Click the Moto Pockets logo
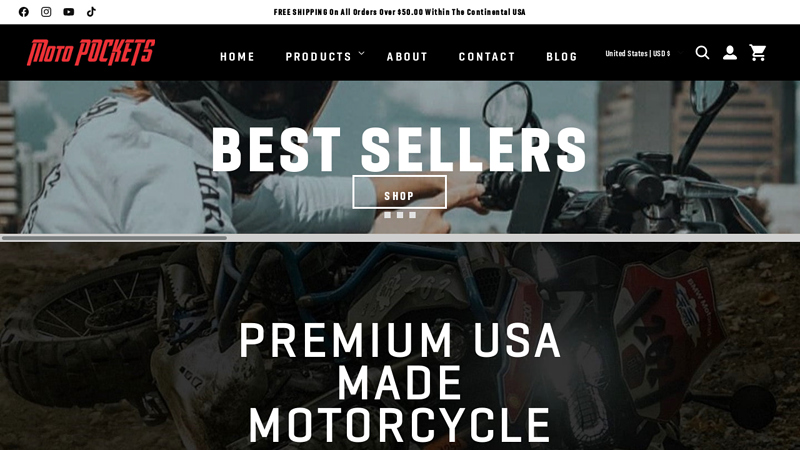 [x=91, y=53]
